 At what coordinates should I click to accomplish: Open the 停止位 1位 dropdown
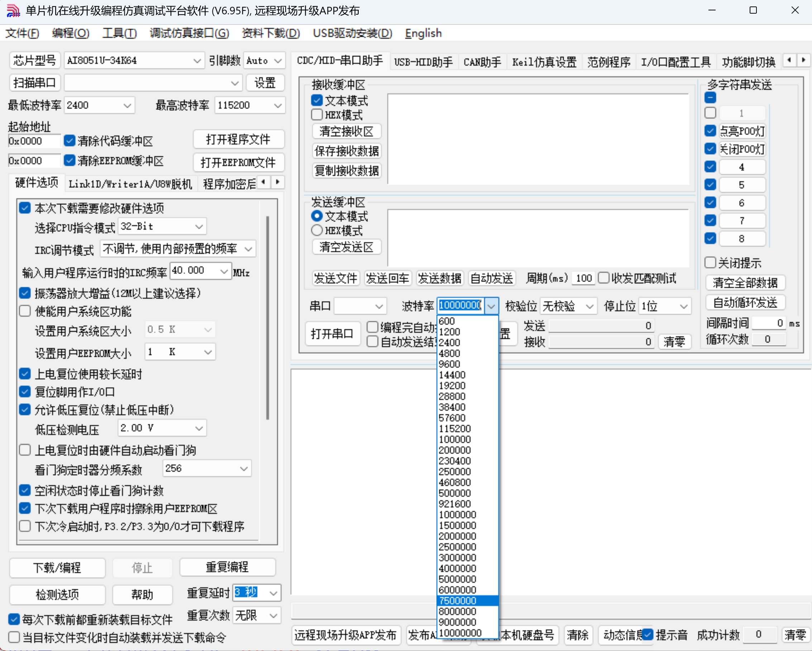665,306
